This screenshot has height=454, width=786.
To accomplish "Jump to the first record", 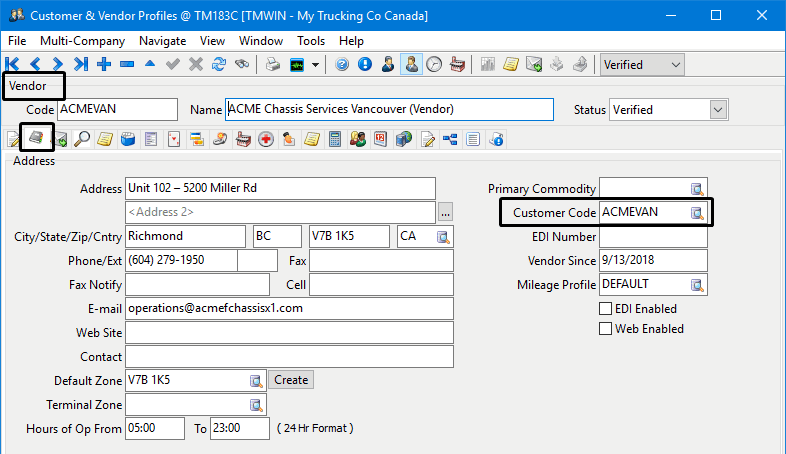I will pyautogui.click(x=13, y=65).
